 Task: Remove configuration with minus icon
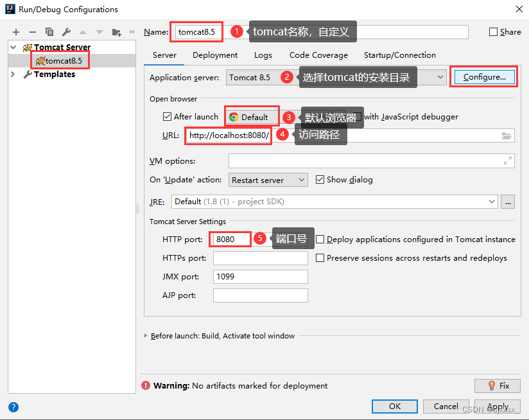coord(33,32)
